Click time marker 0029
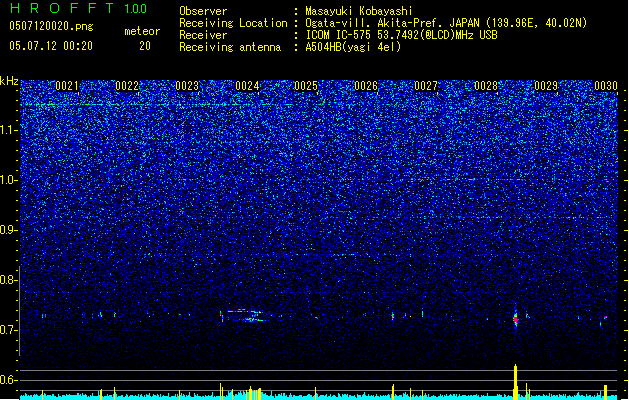Viewport: 629px width, 400px height. [x=546, y=86]
